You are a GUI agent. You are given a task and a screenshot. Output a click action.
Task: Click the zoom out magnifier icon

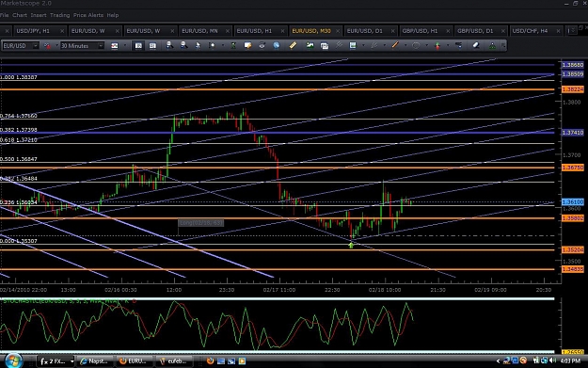183,45
